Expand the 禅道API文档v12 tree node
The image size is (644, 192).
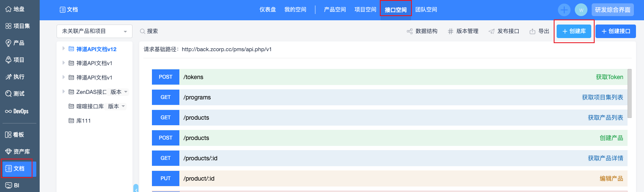coord(64,49)
